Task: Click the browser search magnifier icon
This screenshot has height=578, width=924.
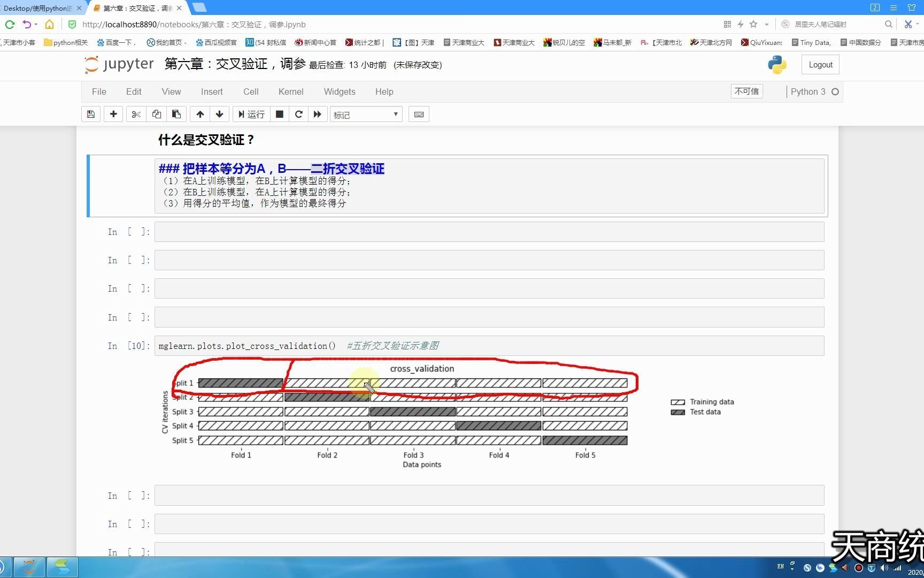Action: pyautogui.click(x=888, y=24)
